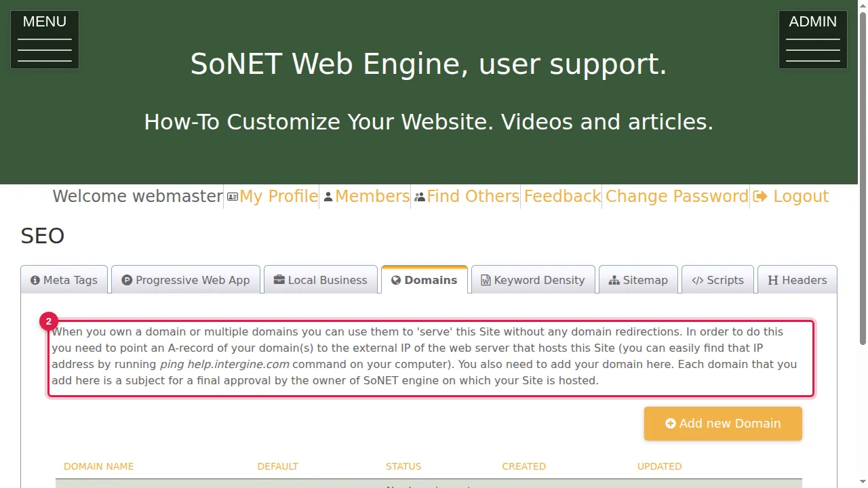Image resolution: width=868 pixels, height=488 pixels.
Task: Click the CREATED column header
Action: coord(524,466)
